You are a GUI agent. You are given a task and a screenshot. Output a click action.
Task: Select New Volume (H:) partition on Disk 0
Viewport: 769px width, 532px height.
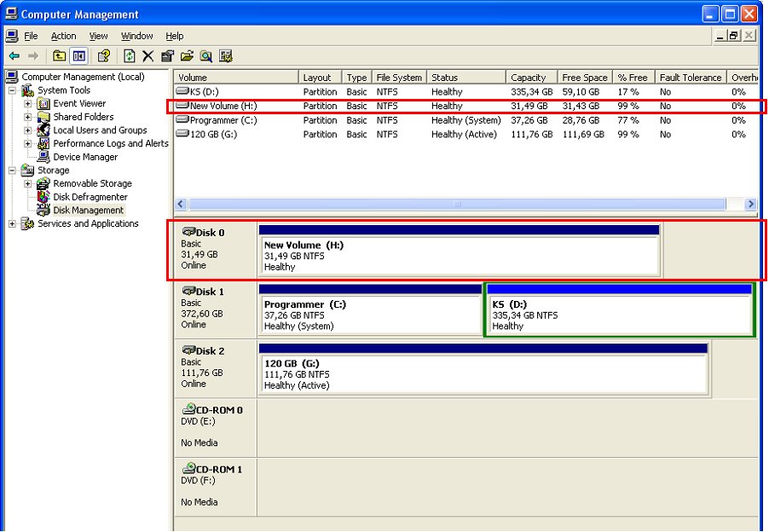click(459, 251)
